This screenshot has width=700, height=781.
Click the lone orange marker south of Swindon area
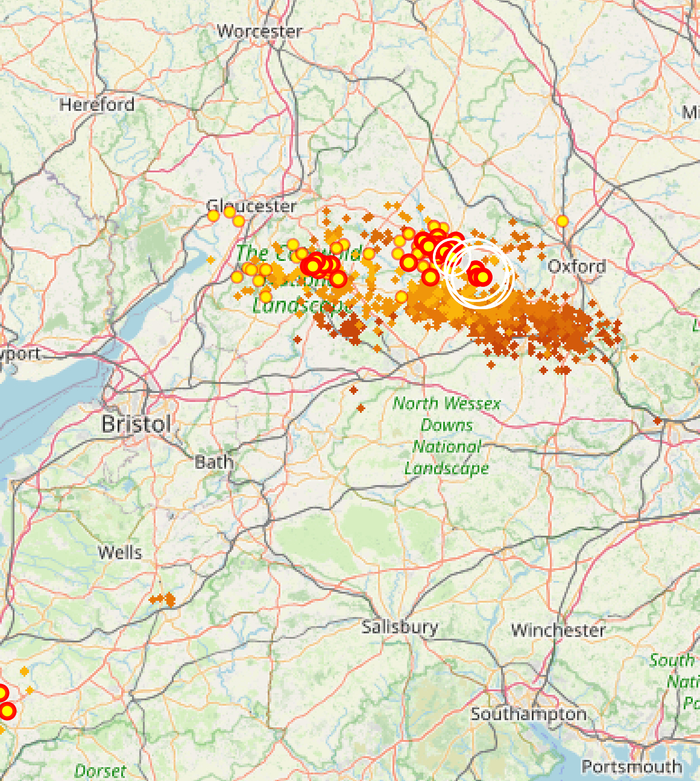coord(361,409)
